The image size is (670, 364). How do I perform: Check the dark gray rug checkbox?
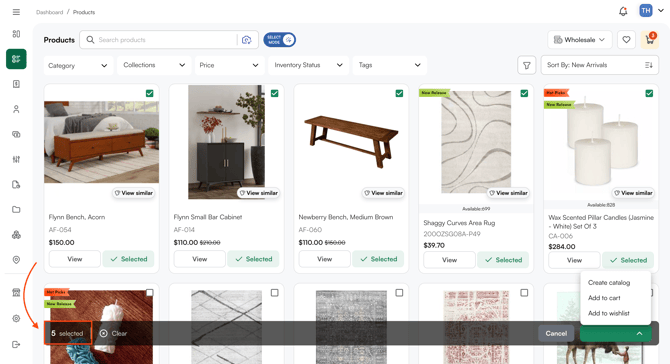(x=399, y=293)
